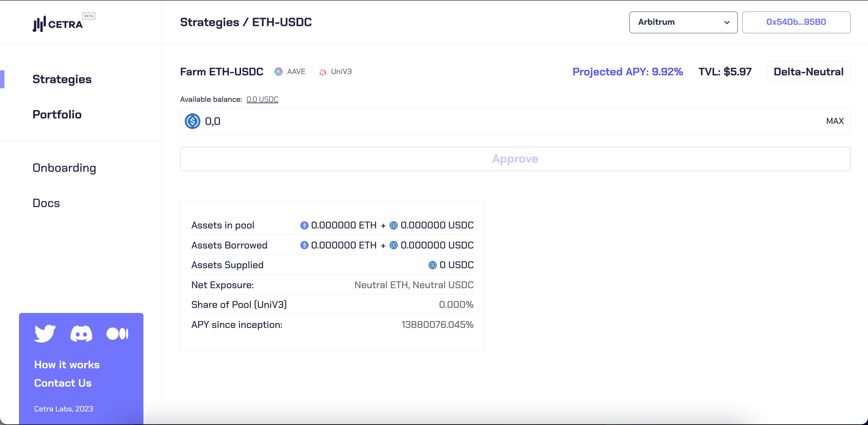Click the Approve button
This screenshot has width=868, height=425.
click(515, 159)
